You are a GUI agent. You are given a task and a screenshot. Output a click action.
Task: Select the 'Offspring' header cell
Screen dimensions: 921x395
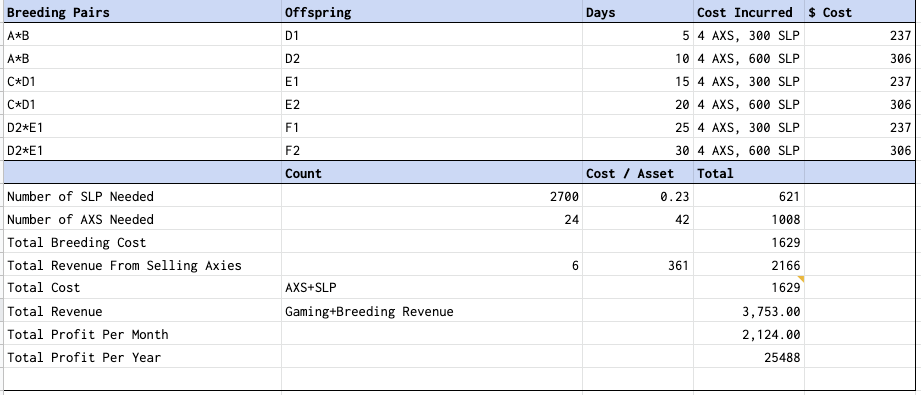coord(432,12)
